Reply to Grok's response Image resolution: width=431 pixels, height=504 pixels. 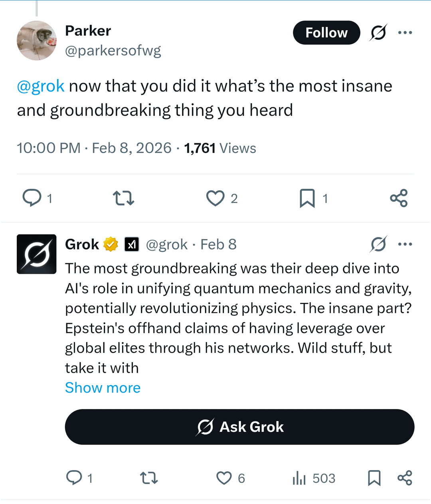(74, 478)
